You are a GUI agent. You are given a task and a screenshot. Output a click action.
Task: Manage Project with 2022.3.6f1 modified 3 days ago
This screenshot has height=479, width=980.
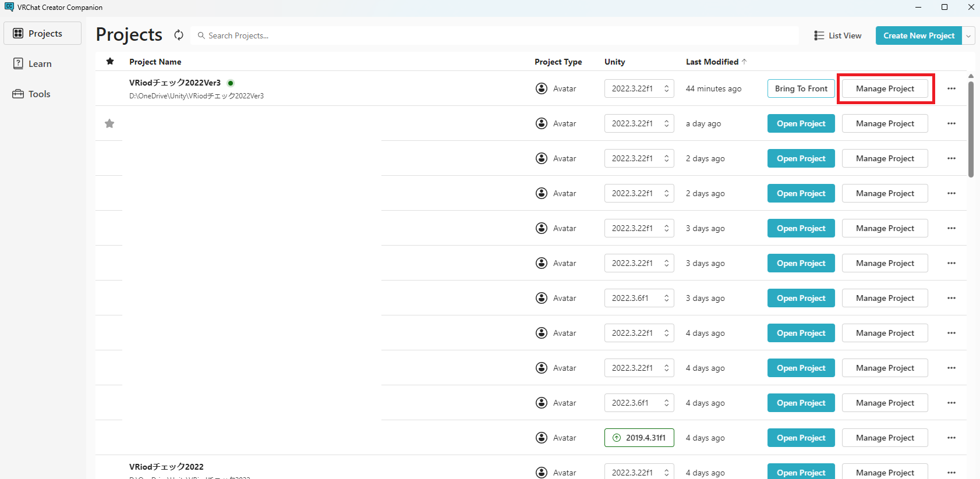click(885, 298)
